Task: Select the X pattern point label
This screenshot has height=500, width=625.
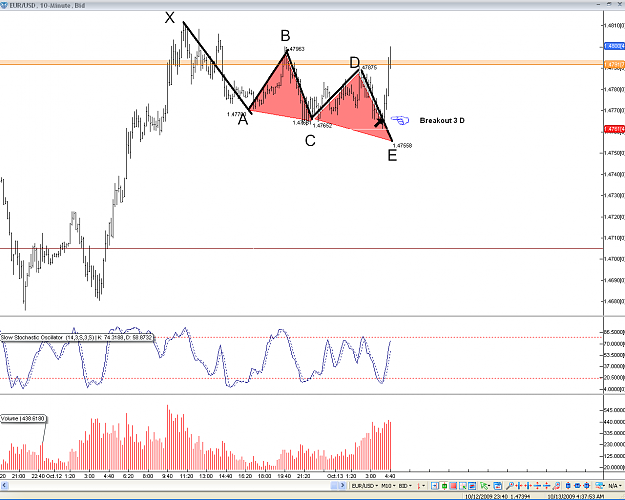Action: (x=170, y=18)
